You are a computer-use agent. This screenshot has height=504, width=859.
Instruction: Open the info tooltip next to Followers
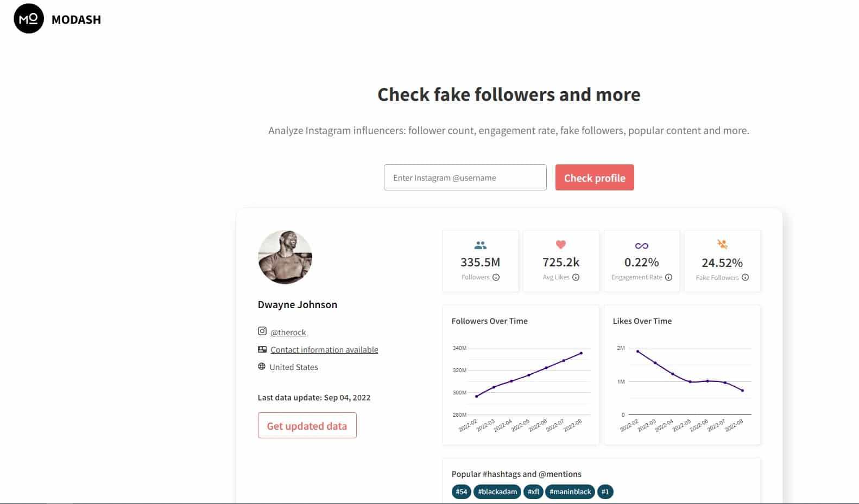point(496,277)
